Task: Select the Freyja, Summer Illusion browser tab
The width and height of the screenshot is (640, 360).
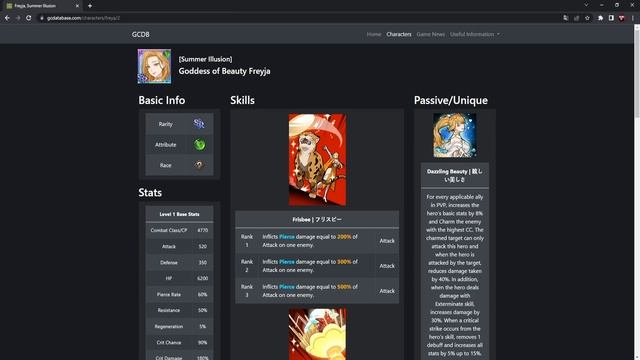Action: pyautogui.click(x=42, y=6)
